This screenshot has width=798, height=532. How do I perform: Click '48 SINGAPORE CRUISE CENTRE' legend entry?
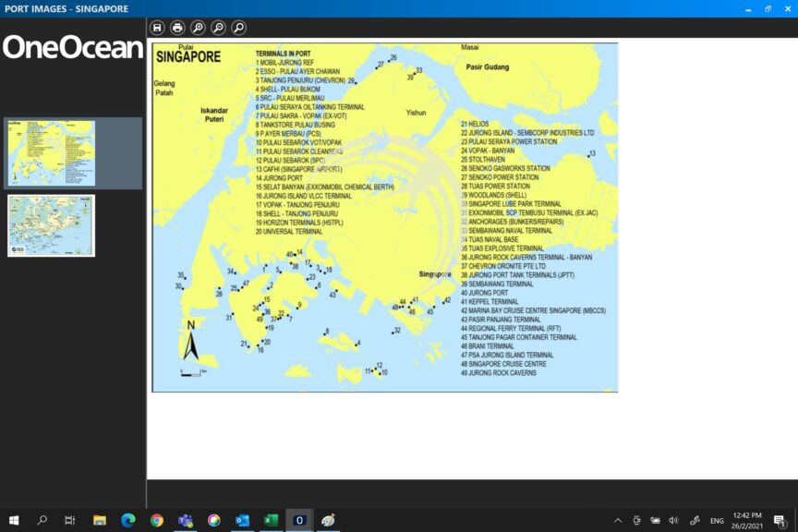[504, 364]
